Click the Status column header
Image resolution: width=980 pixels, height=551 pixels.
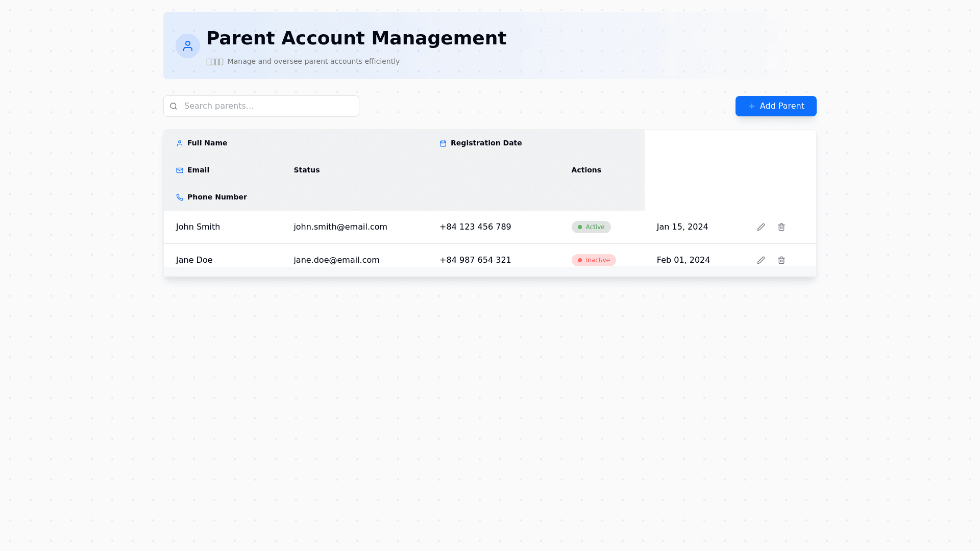click(306, 170)
